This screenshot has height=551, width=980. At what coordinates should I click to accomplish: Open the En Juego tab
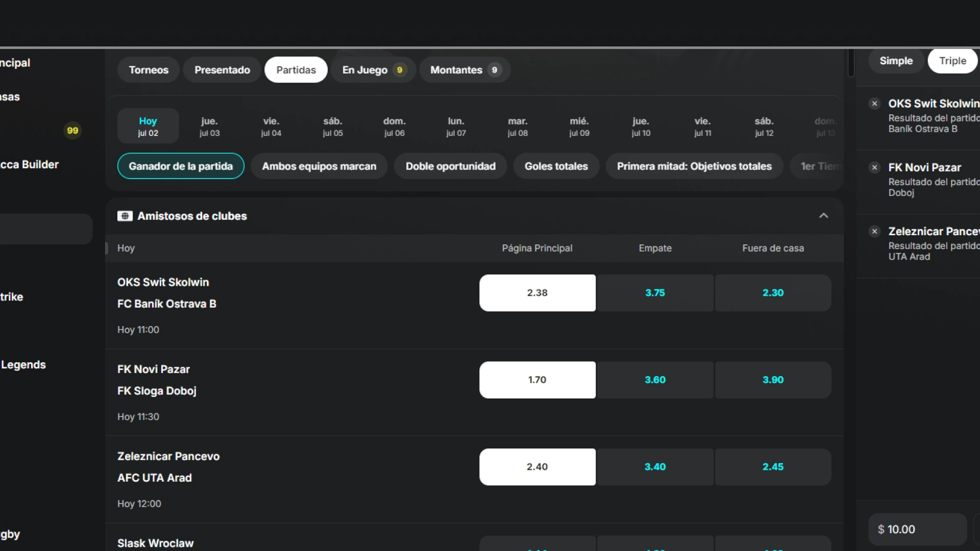coord(373,70)
